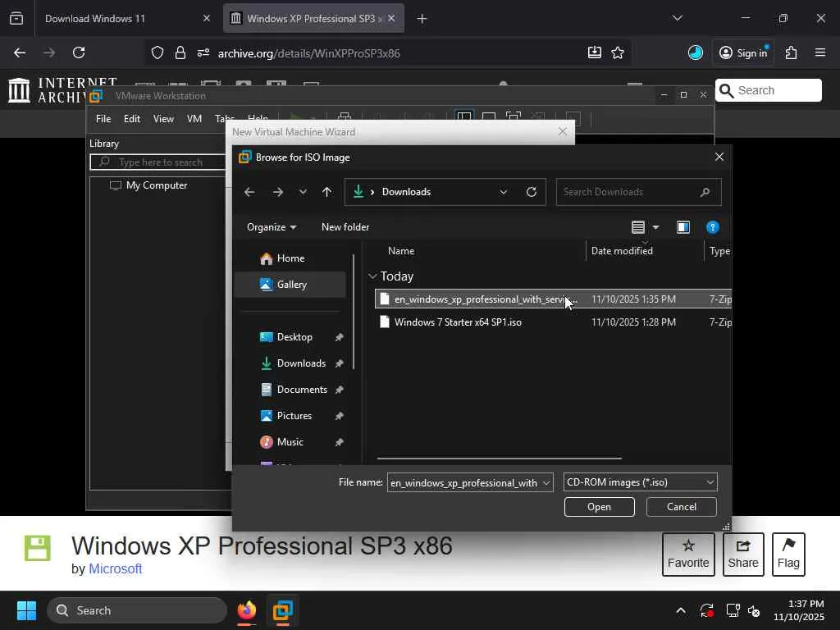The width and height of the screenshot is (840, 630).
Task: Open the Microsoft creator link
Action: (115, 569)
